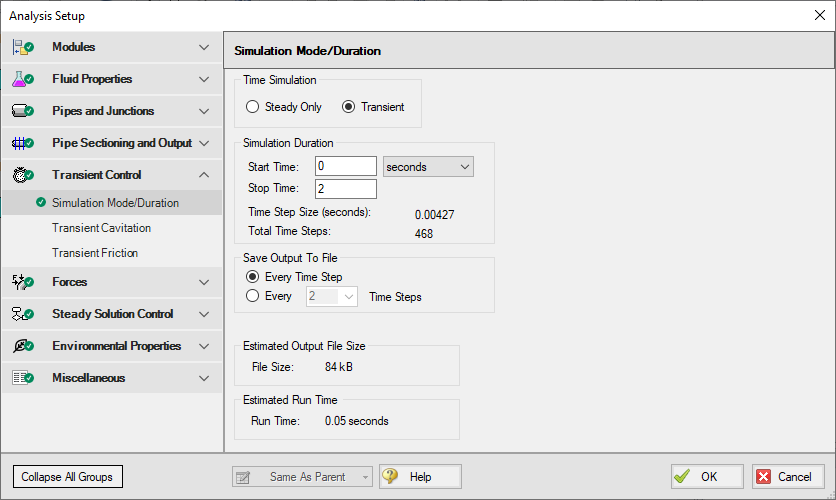Click the Stop Time input field

[346, 189]
